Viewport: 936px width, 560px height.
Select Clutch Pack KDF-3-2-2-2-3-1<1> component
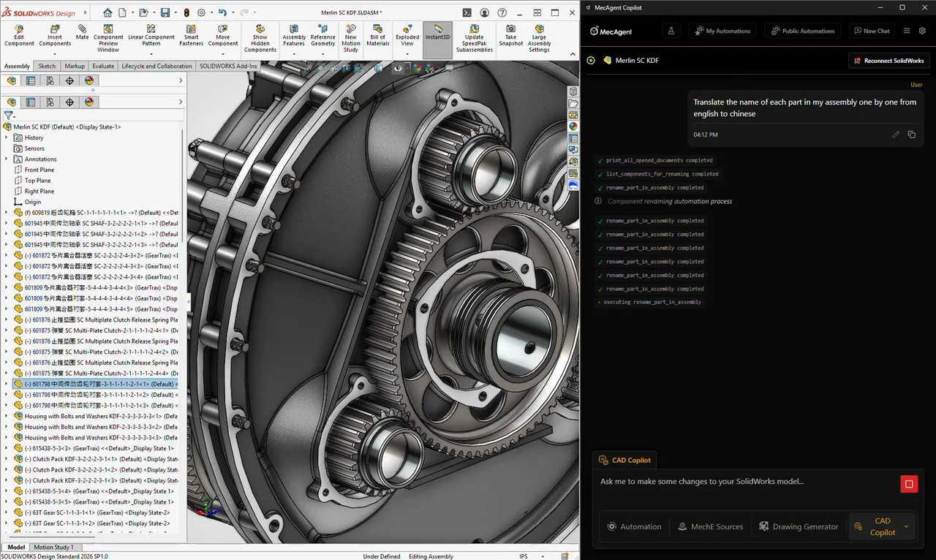[96, 459]
